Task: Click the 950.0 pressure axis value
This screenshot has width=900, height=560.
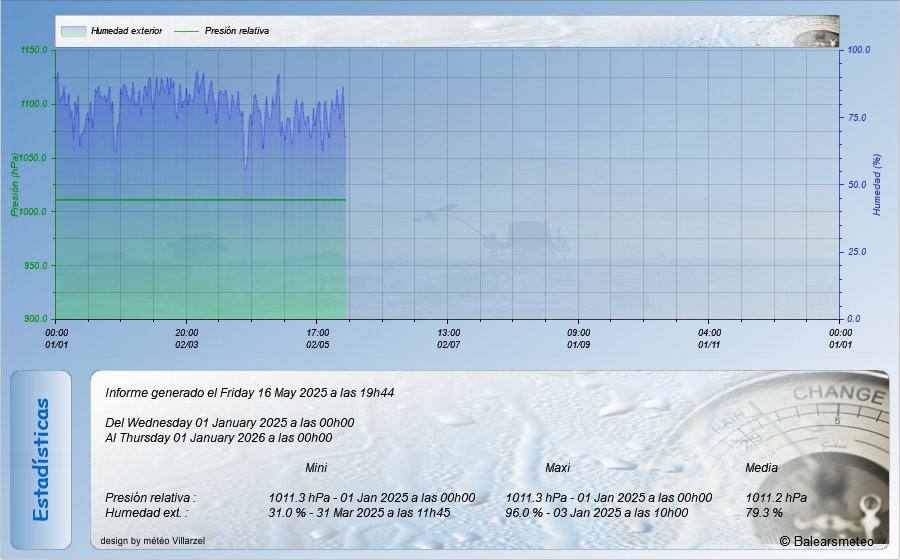Action: 36,266
